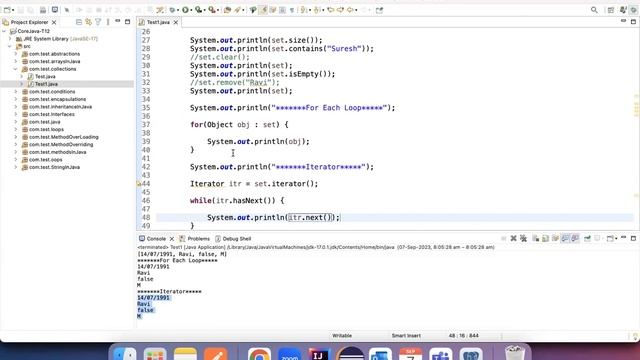Select the com.test.encapsulations package

tap(57, 99)
